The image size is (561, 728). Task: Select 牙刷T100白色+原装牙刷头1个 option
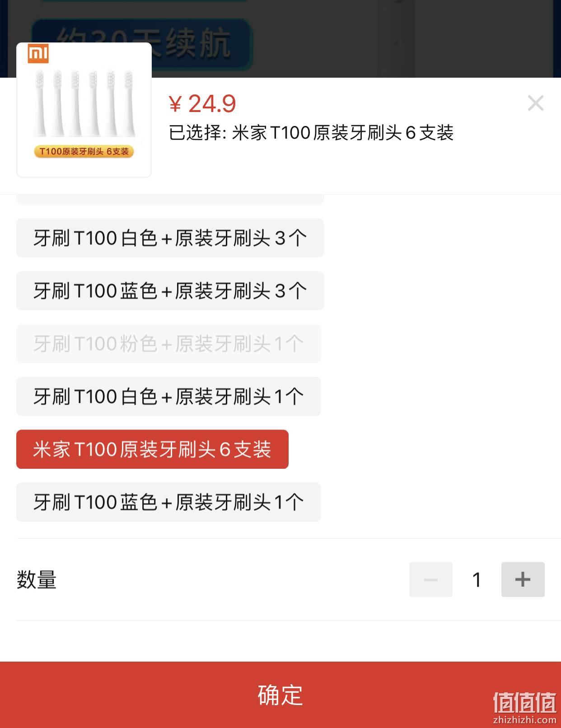(168, 397)
